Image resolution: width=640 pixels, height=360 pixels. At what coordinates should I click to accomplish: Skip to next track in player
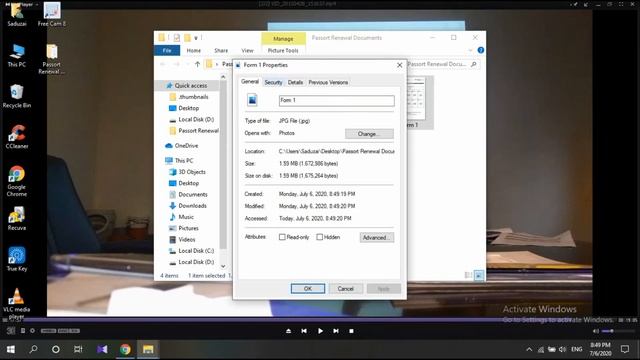(336, 331)
